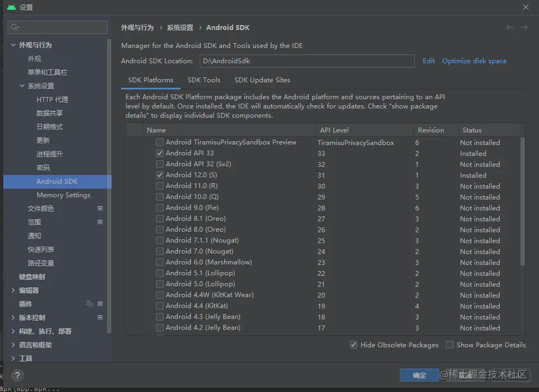The height and width of the screenshot is (392, 539).
Task: Click the 确定 confirm button
Action: [x=420, y=375]
